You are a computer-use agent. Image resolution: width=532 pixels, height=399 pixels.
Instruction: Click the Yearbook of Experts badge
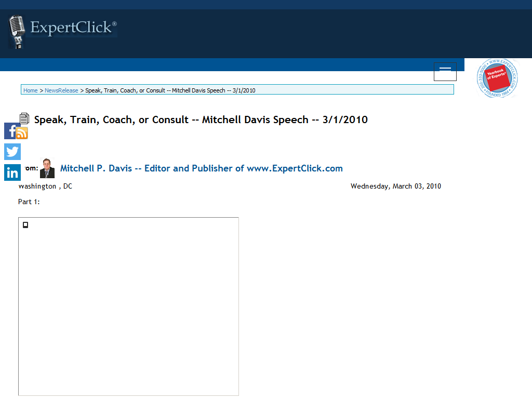click(497, 78)
